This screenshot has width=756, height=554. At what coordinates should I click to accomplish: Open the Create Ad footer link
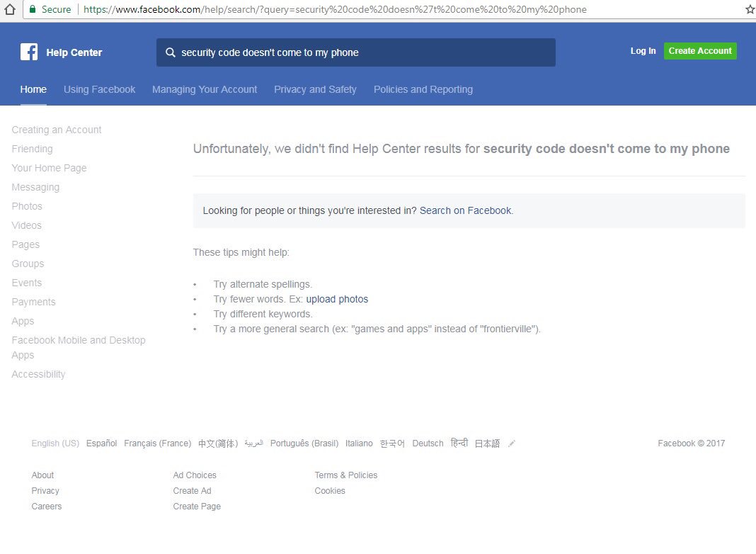click(x=193, y=490)
